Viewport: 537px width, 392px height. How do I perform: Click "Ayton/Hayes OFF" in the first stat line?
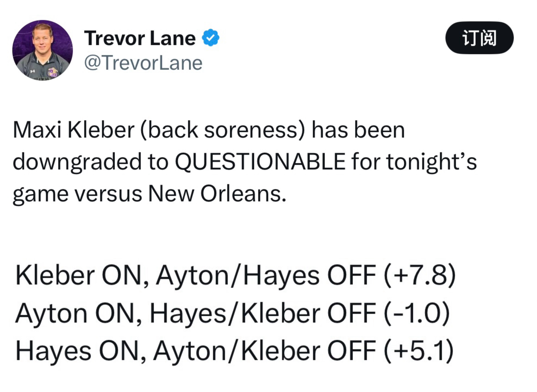266,276
